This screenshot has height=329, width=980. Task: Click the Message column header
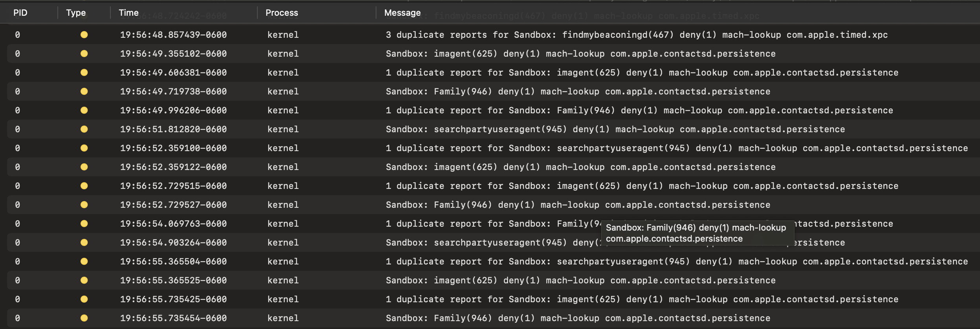click(x=402, y=13)
